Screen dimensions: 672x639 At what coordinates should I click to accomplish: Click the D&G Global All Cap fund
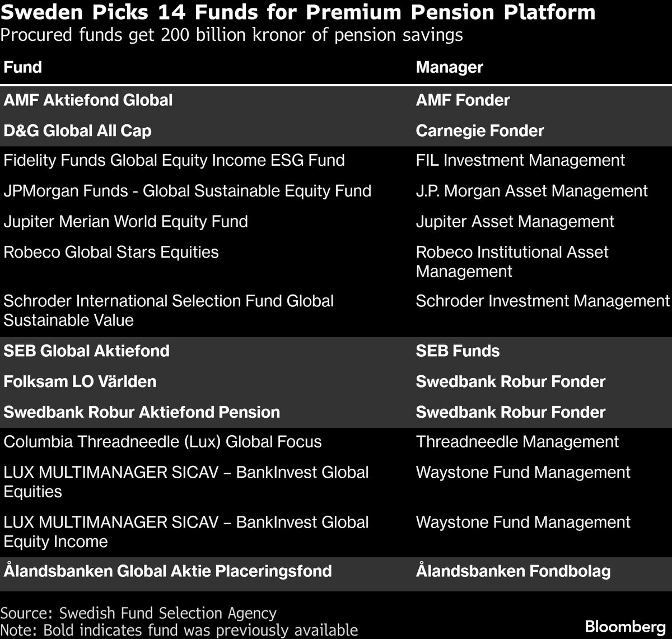pyautogui.click(x=77, y=130)
